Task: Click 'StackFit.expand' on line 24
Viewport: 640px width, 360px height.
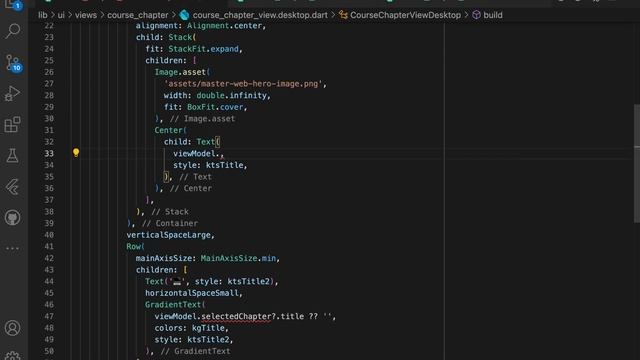Action: [x=203, y=49]
